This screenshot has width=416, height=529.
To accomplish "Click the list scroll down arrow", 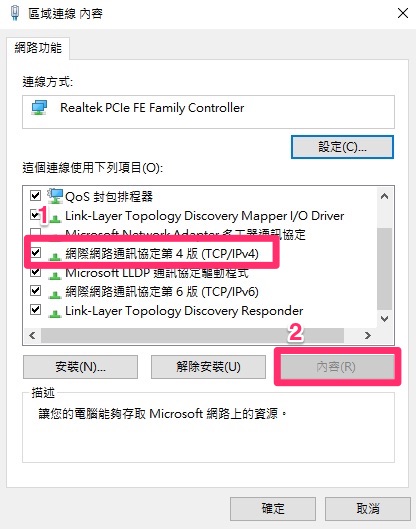I will 384,318.
